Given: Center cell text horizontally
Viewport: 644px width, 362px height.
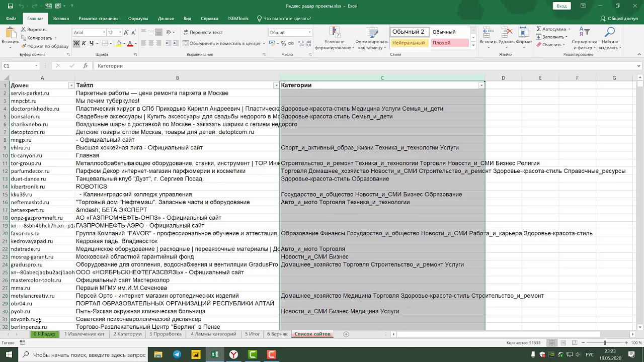Looking at the screenshot, I should 151,44.
